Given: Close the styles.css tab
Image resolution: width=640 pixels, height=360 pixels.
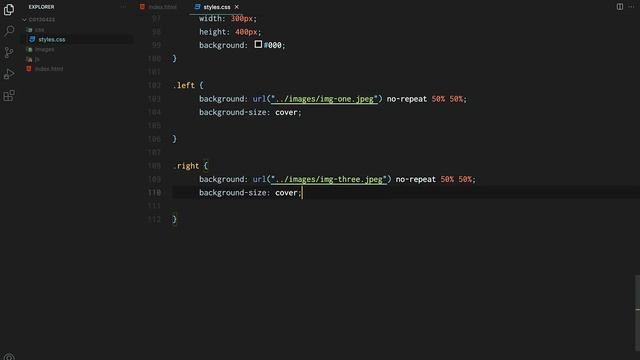Looking at the screenshot, I should click(236, 7).
